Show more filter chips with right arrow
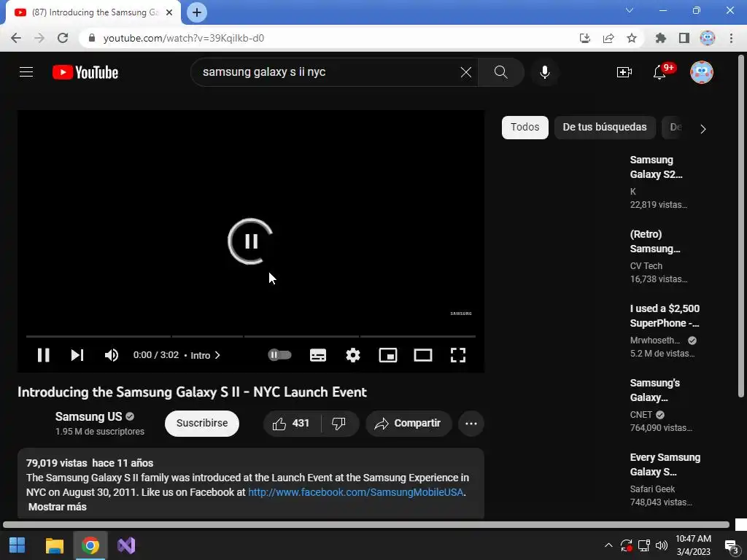This screenshot has width=747, height=560. point(703,128)
